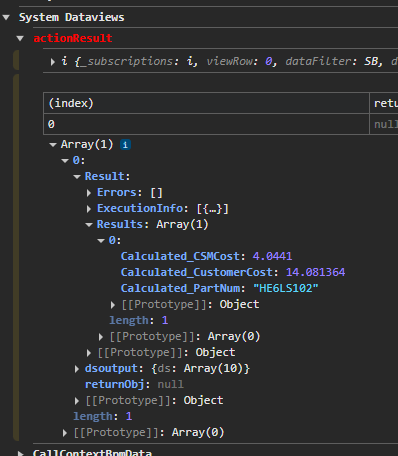398x456 pixels.
Task: Click the actionResult label
Action: point(73,38)
